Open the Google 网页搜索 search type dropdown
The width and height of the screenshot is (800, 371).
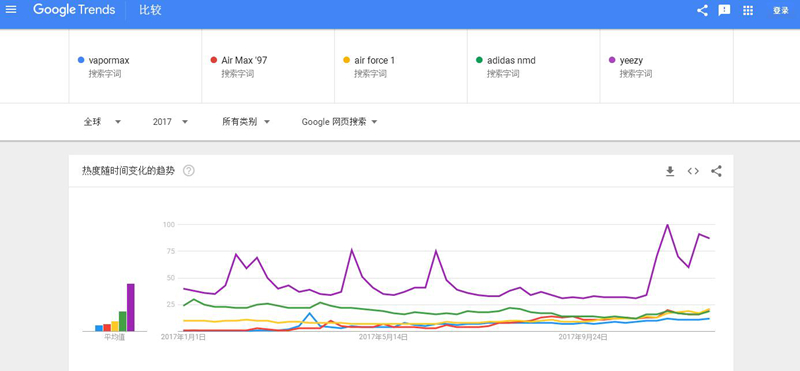pos(339,122)
